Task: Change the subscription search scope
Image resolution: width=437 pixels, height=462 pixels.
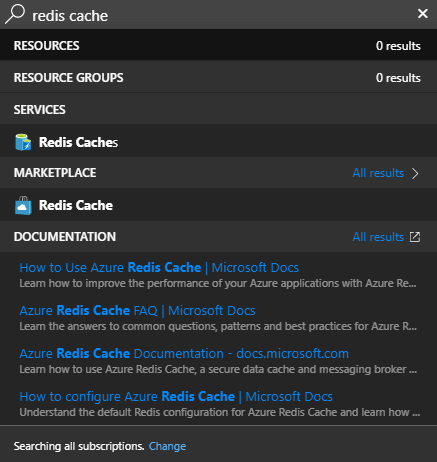Action: [x=167, y=446]
